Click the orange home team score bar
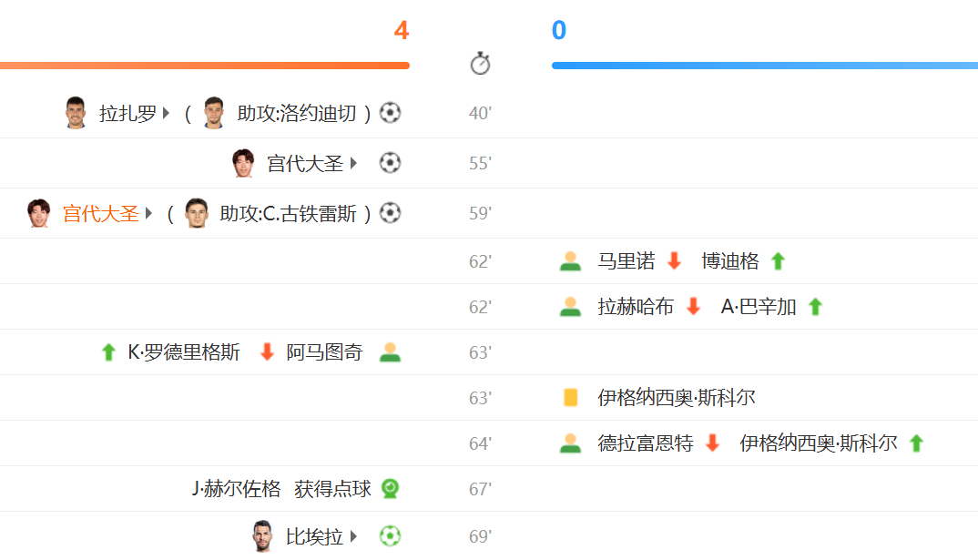978x560 pixels. click(x=205, y=64)
